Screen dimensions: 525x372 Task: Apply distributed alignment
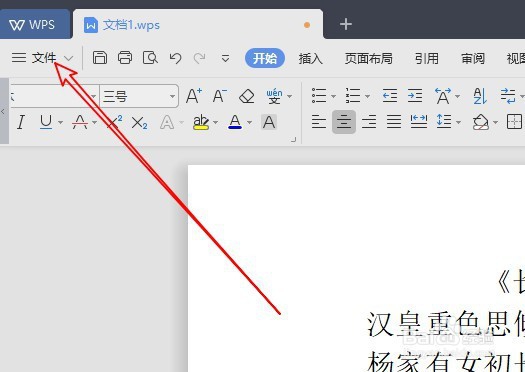pos(419,122)
